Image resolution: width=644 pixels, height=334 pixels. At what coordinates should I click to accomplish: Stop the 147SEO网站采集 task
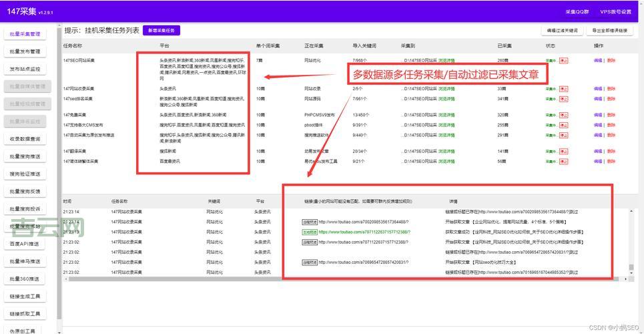point(563,61)
